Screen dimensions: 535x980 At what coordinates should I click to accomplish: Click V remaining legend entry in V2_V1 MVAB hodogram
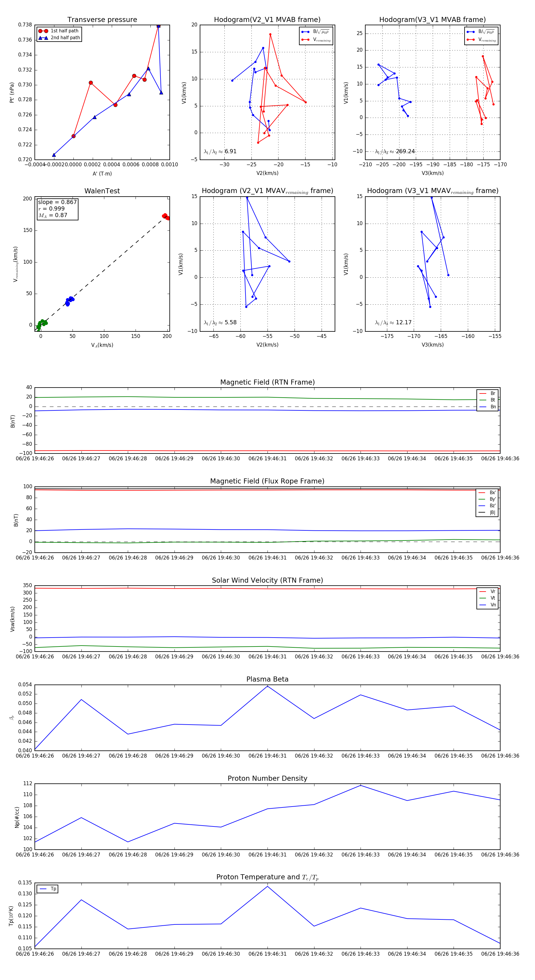click(x=316, y=39)
